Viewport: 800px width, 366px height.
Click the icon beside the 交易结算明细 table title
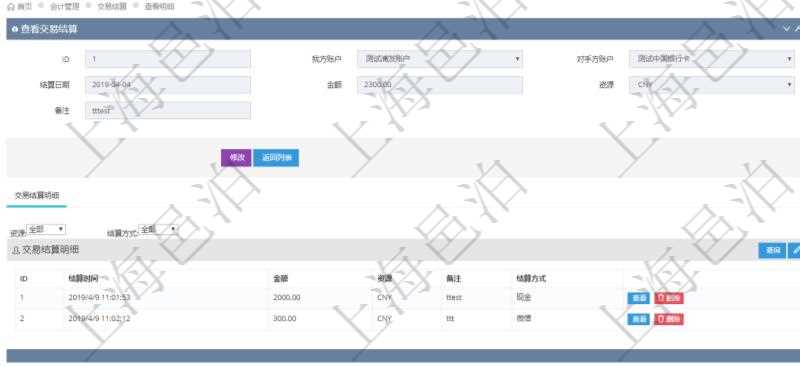[x=15, y=251]
